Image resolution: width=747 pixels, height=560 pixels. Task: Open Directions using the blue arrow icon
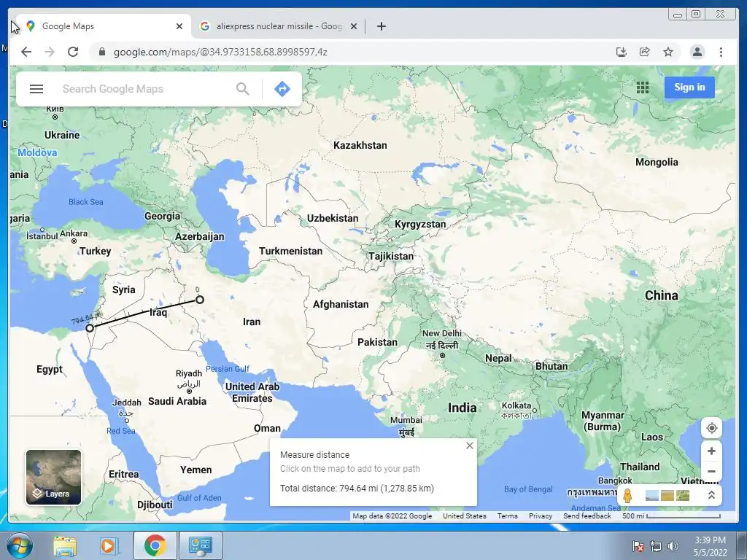[282, 88]
